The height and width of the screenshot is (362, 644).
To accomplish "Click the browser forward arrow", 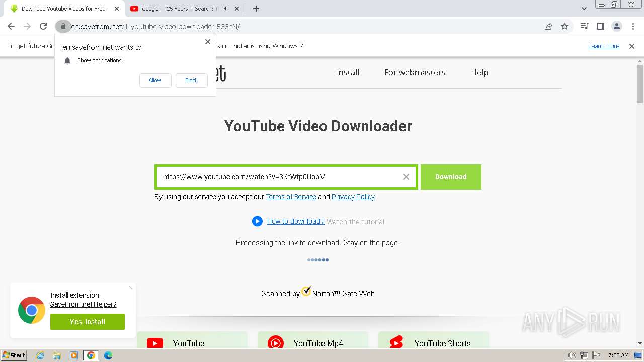I will (27, 26).
